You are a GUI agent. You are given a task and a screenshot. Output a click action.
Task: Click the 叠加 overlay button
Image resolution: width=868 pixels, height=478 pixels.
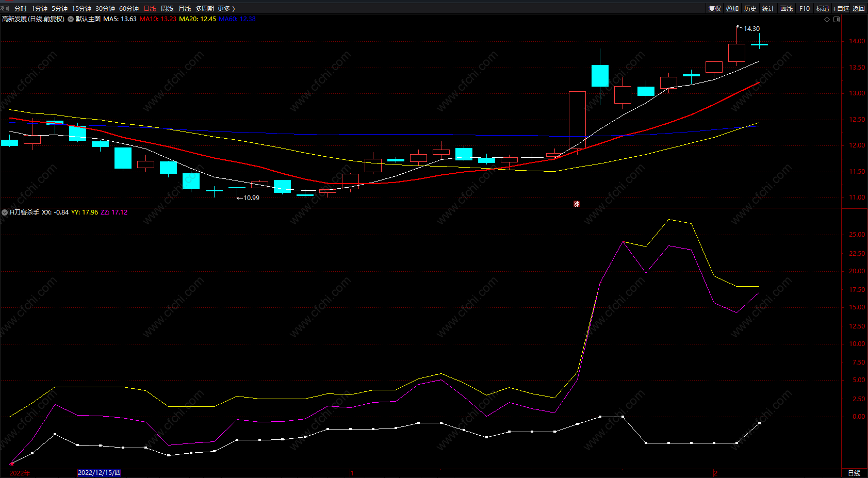pyautogui.click(x=732, y=9)
